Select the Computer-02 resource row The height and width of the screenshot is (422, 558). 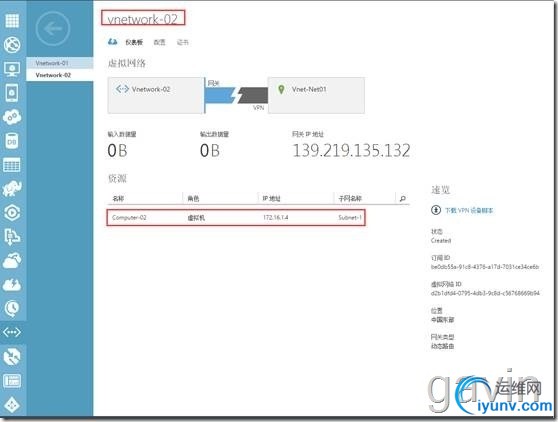236,217
